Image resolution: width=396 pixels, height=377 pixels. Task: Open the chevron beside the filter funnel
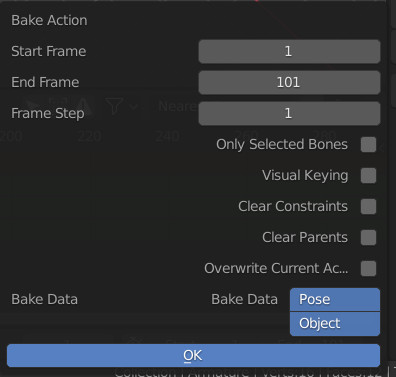tap(134, 107)
